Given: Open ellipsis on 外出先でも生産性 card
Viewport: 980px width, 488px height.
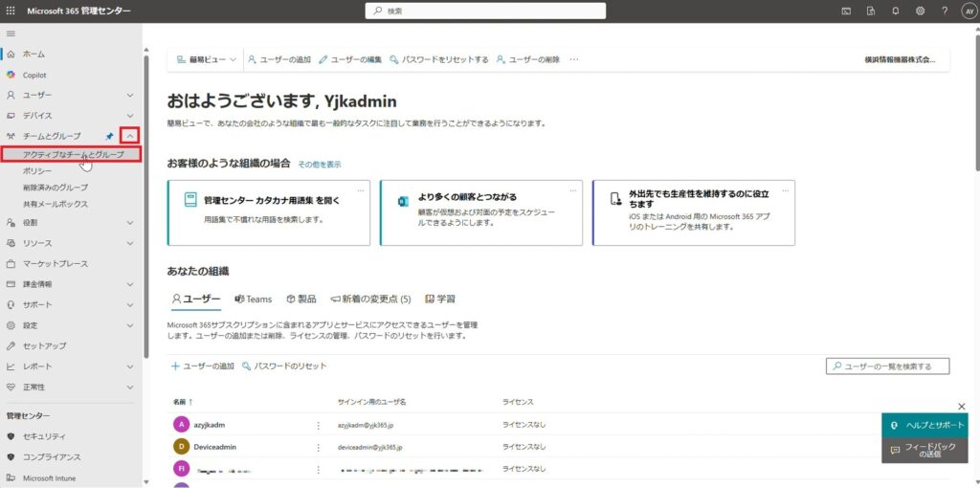Looking at the screenshot, I should tap(786, 190).
